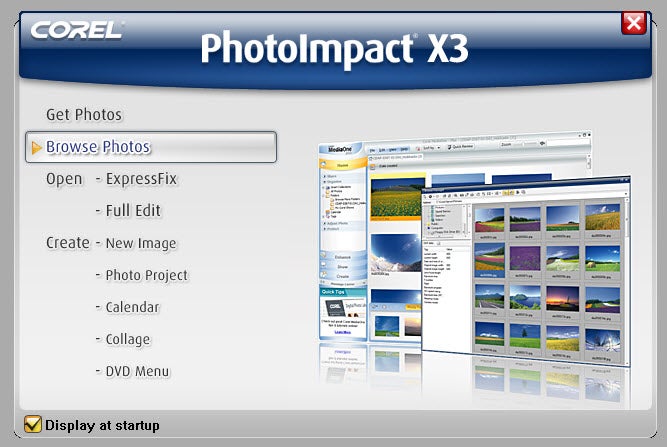The height and width of the screenshot is (447, 667).
Task: Click Get Photos option
Action: coord(84,114)
